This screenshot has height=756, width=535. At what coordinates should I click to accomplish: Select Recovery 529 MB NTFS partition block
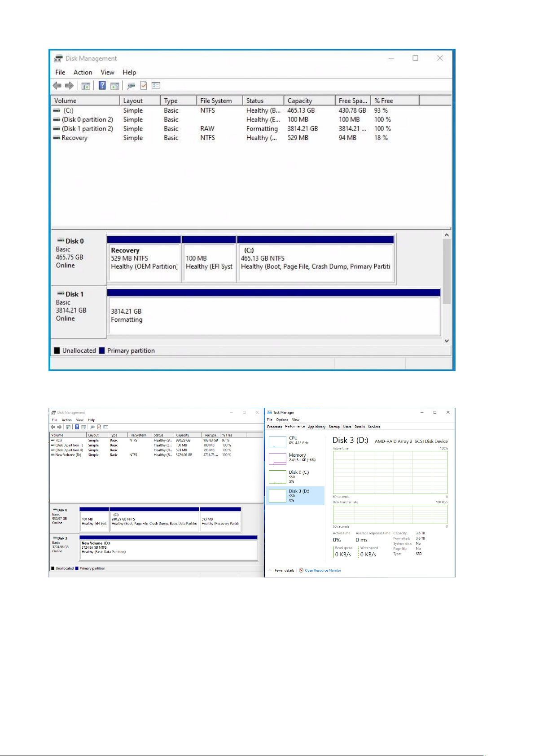[144, 259]
